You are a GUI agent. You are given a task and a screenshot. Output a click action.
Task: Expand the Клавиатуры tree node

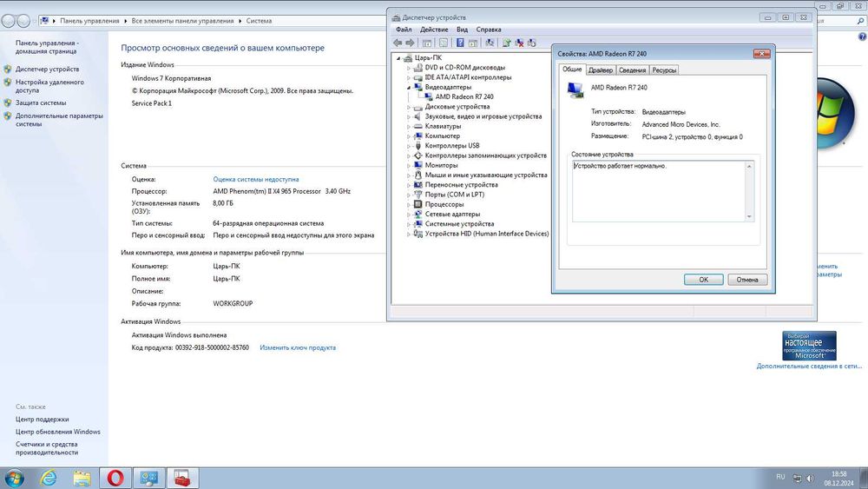(x=409, y=127)
